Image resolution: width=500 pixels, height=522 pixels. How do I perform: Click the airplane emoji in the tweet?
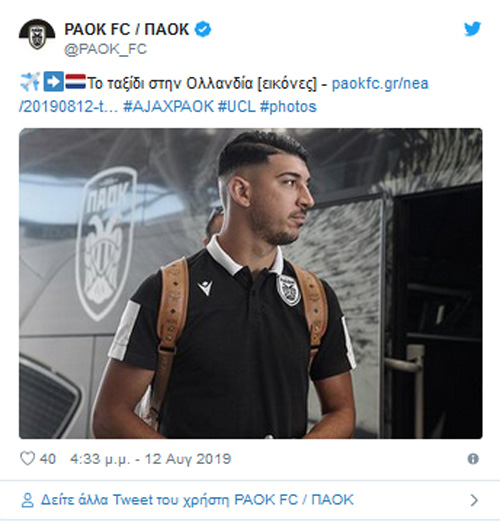click(30, 82)
